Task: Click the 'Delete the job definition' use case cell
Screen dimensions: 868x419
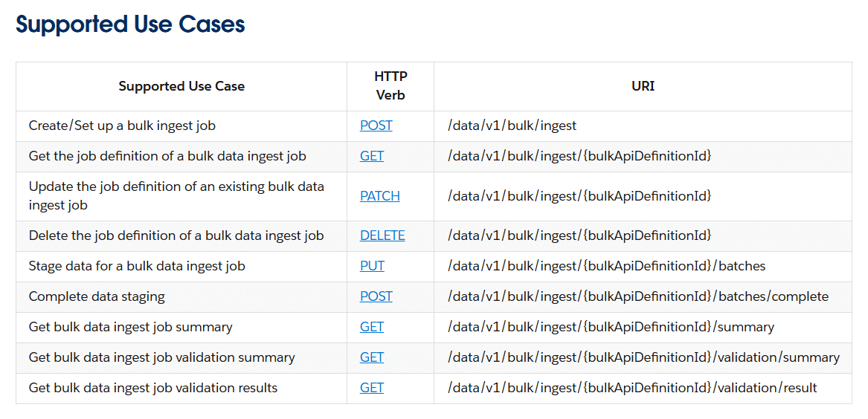Action: click(x=176, y=236)
